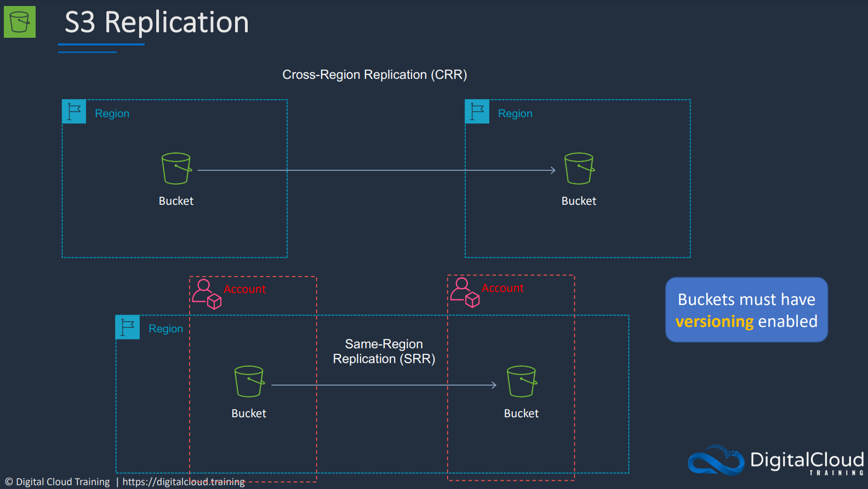
Task: Click the destination 'Account' label in SRR diagram
Action: tap(503, 288)
